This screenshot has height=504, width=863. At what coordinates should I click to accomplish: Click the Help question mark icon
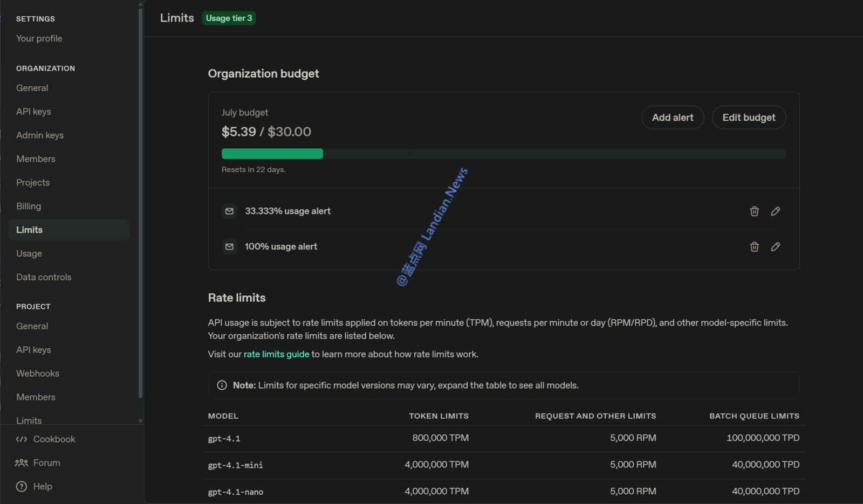coord(22,487)
